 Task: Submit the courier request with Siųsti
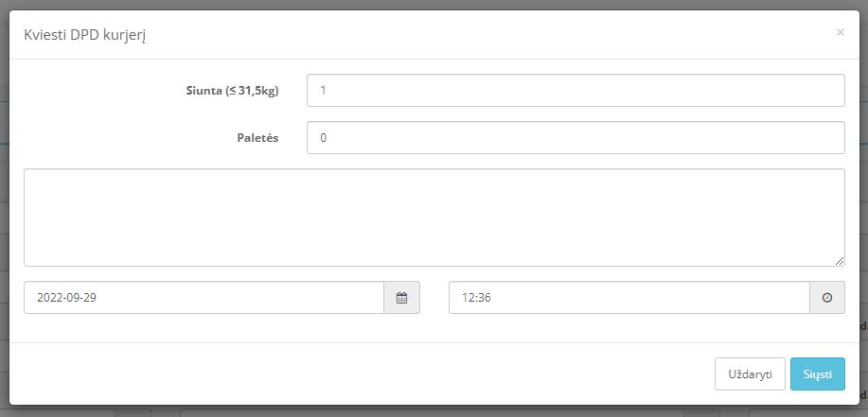818,374
